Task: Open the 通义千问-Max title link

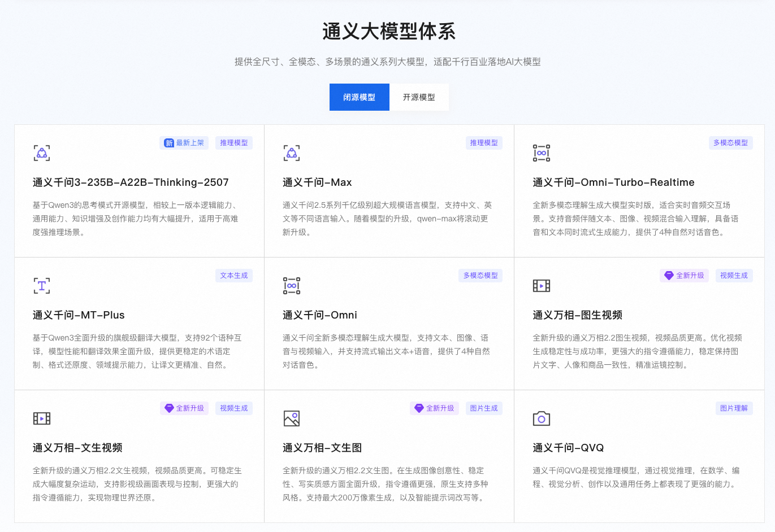Action: [317, 182]
